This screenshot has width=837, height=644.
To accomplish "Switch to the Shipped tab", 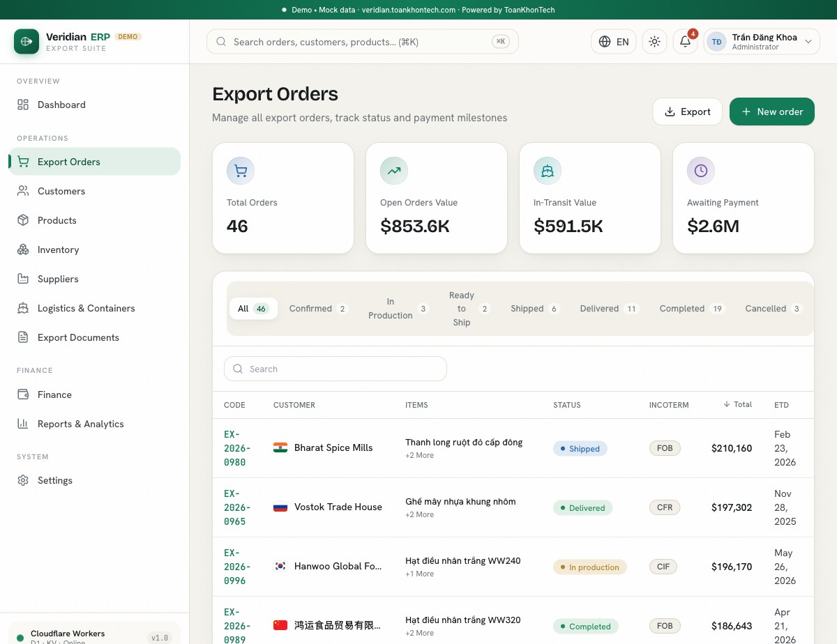I will 534,309.
